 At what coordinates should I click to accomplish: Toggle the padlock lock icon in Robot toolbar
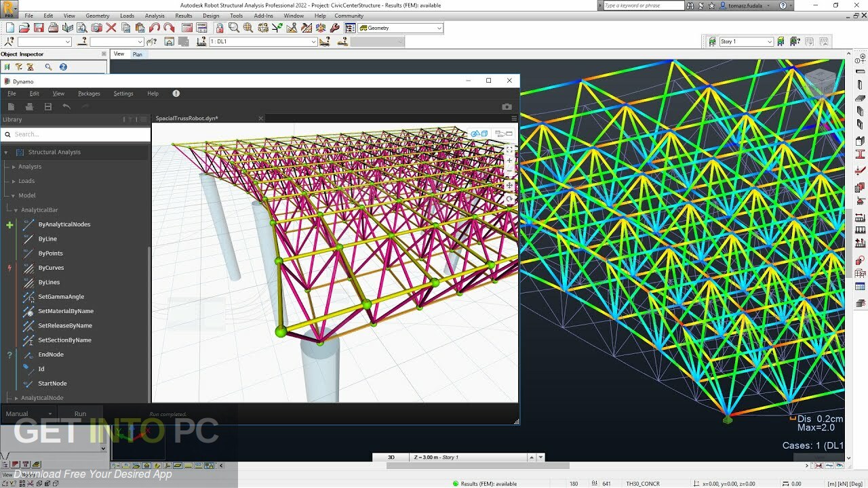tap(219, 28)
